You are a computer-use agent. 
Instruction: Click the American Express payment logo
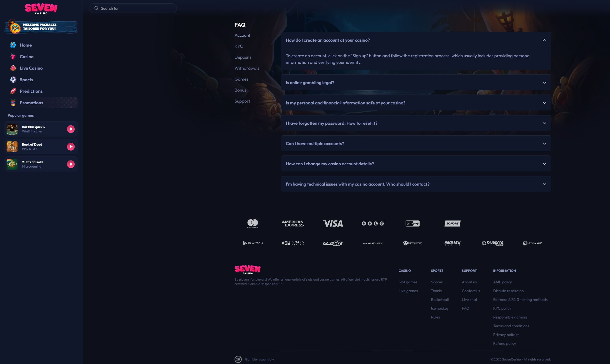click(293, 223)
